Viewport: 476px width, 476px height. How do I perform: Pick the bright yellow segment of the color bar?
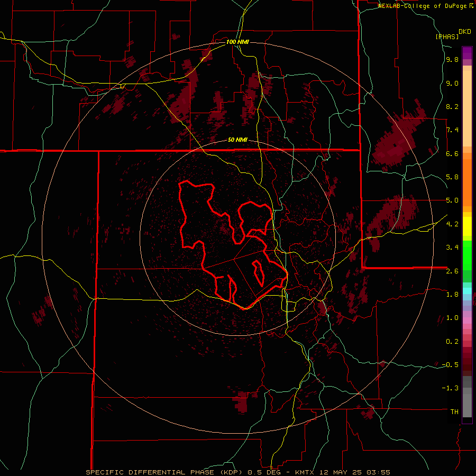coord(467,226)
